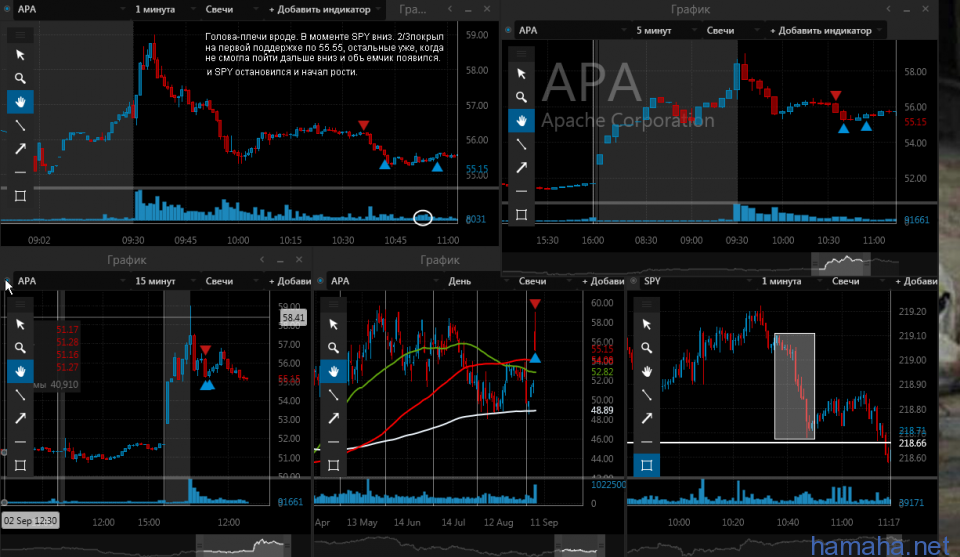This screenshot has width=960, height=557.
Task: Toggle the link indicator beside SPY symbol
Action: 634,282
